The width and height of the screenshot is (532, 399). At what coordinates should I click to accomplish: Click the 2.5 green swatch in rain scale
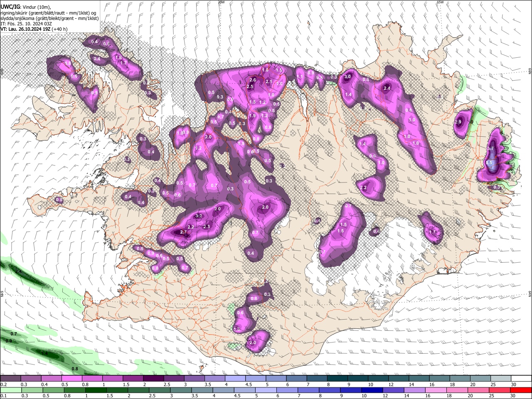point(160,390)
